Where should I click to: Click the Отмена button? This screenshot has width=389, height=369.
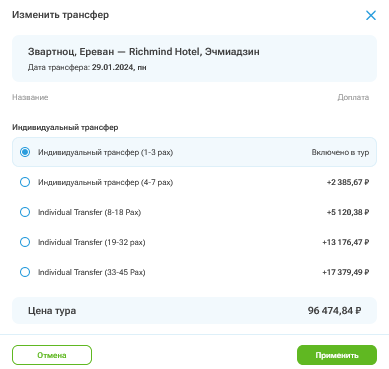52,355
